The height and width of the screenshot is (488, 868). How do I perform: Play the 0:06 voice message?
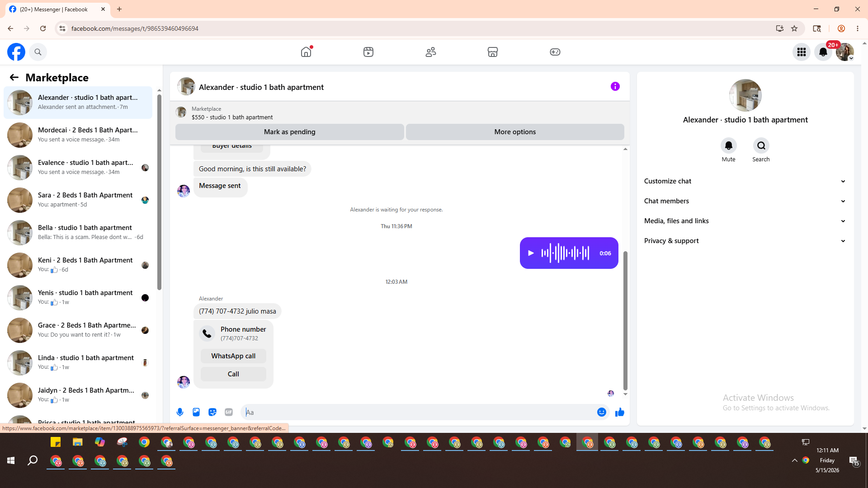pyautogui.click(x=531, y=253)
